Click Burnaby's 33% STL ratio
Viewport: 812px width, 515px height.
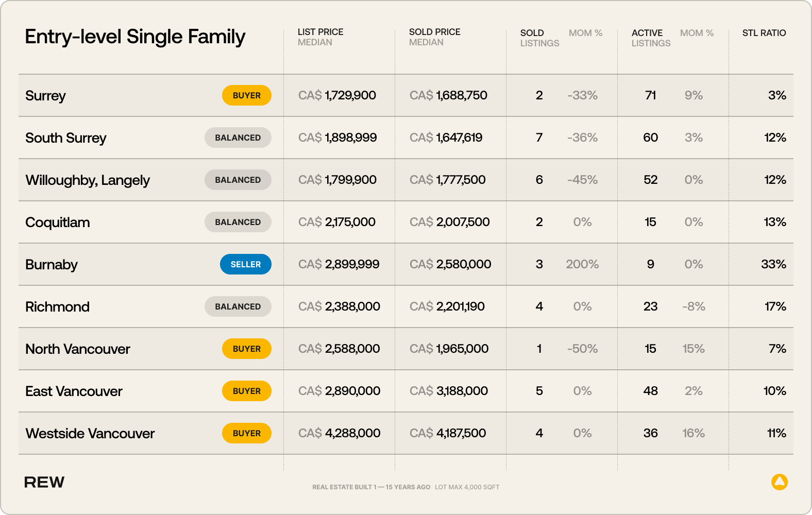click(773, 264)
